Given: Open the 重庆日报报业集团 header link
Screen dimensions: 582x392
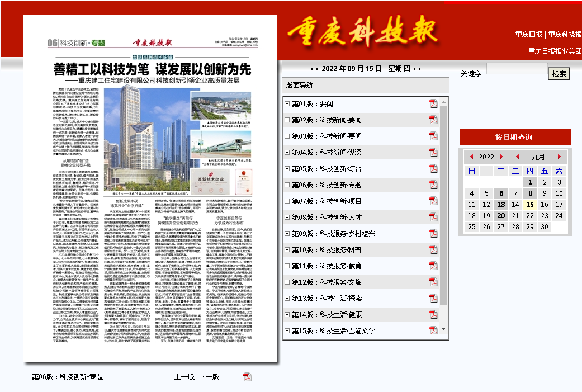Looking at the screenshot, I should click(x=555, y=51).
